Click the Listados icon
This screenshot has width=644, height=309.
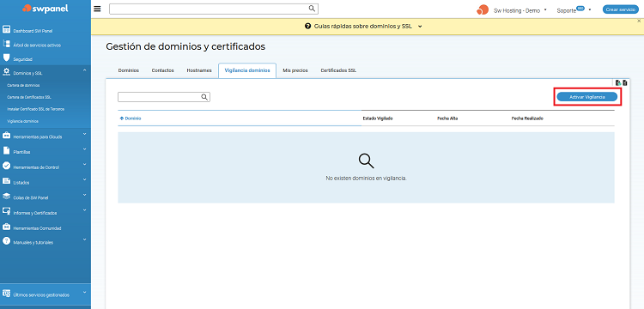click(x=6, y=181)
